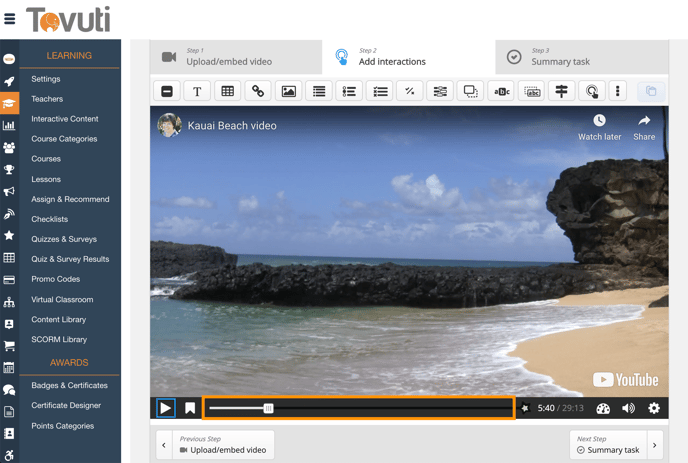Add a Link interaction from toolbar

[258, 91]
